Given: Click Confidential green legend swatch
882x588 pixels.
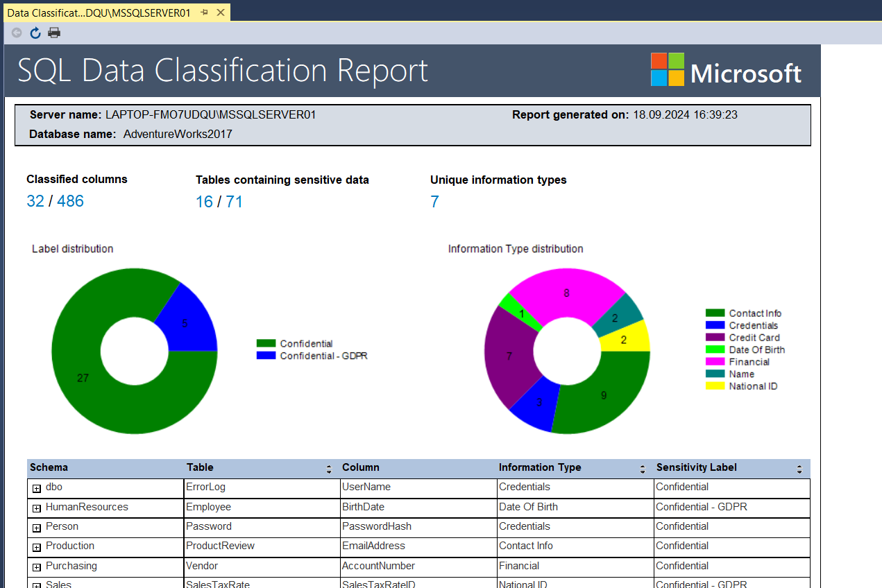Looking at the screenshot, I should 266,343.
